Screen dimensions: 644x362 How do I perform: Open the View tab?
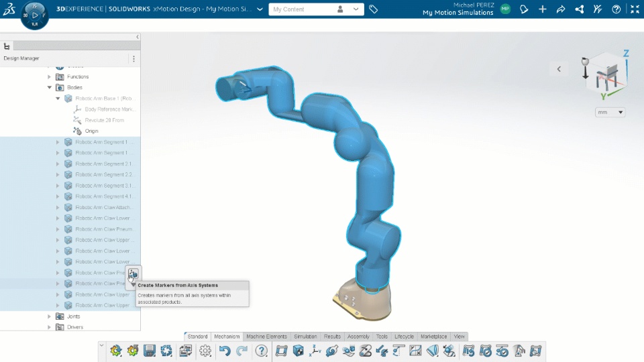click(459, 337)
